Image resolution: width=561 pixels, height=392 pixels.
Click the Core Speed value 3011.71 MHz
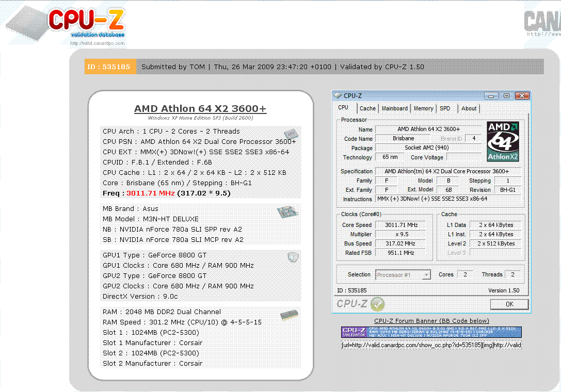(x=401, y=225)
